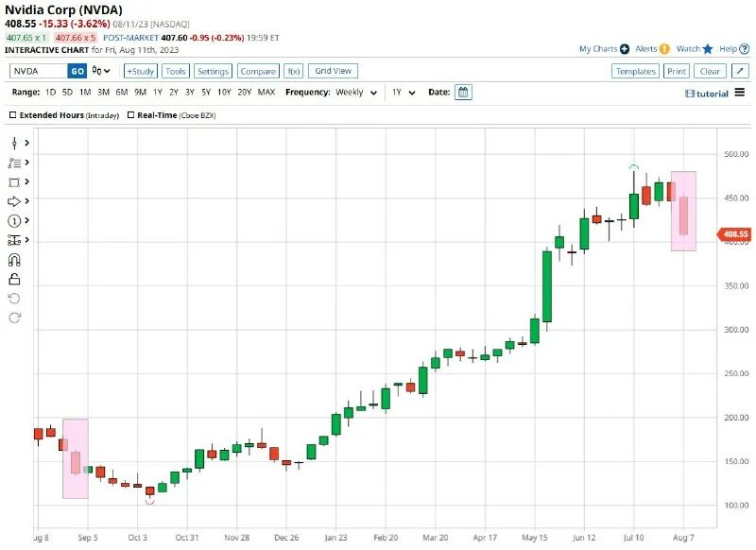This screenshot has width=756, height=550.
Task: Click the GO button
Action: (x=77, y=71)
